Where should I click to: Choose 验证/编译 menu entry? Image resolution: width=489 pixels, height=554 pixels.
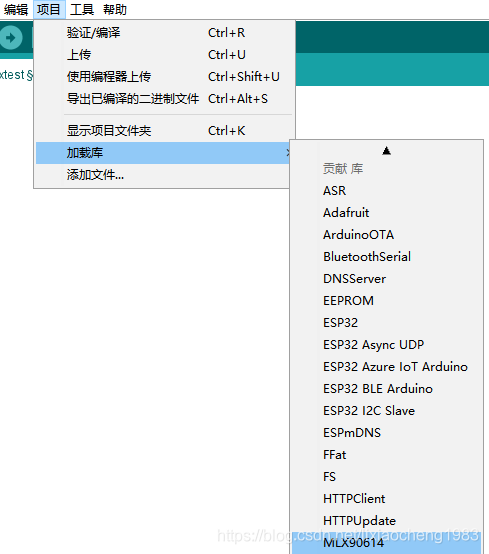pyautogui.click(x=165, y=33)
